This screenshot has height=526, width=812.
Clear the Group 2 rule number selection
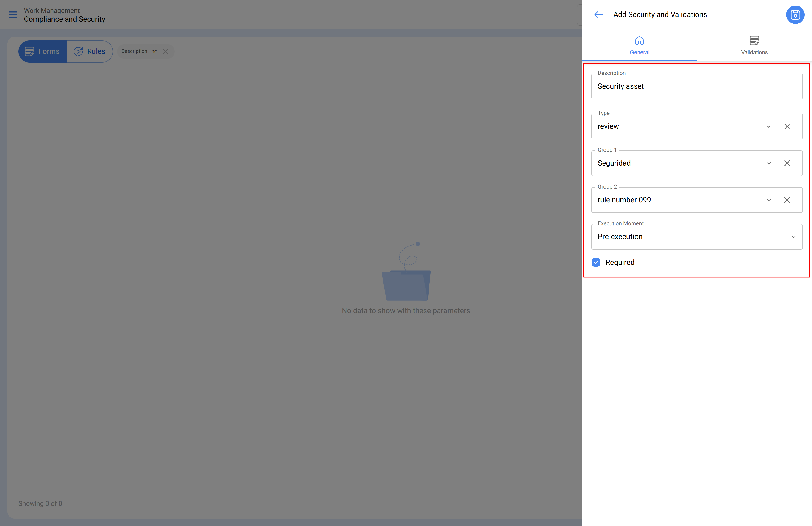click(x=787, y=200)
